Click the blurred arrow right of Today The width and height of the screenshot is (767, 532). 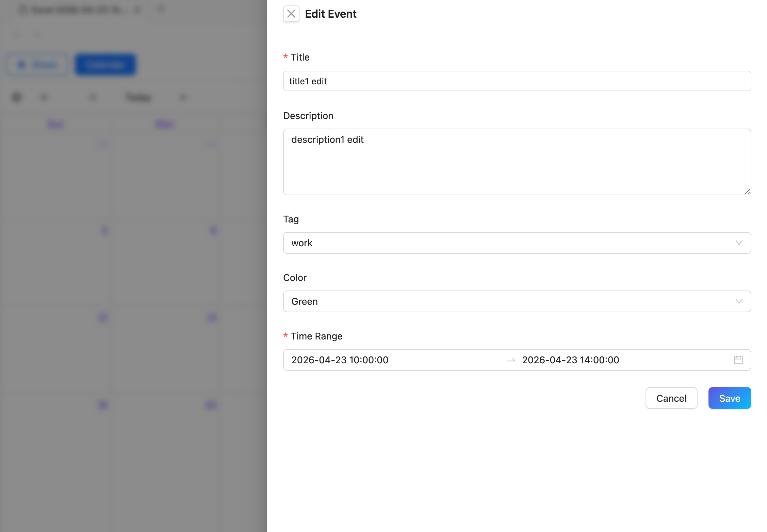183,98
